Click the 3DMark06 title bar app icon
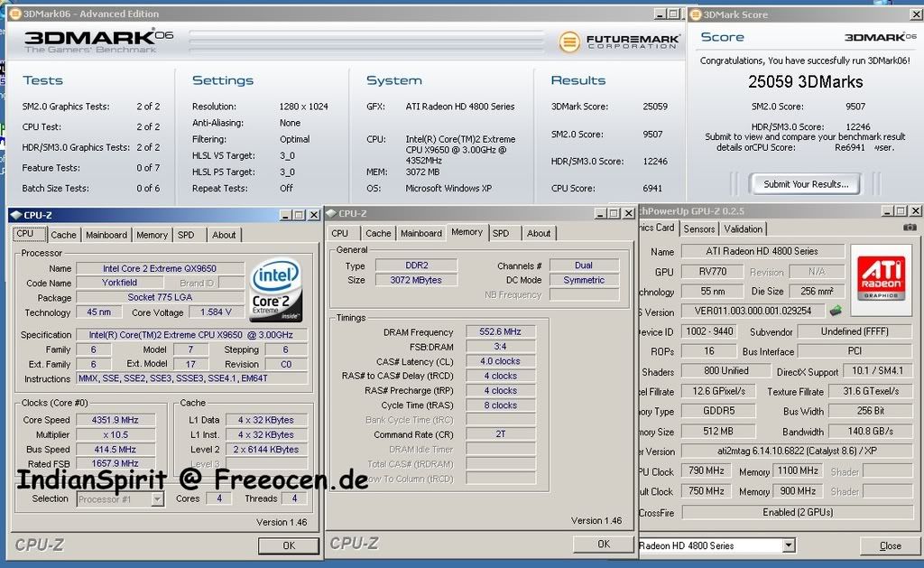Viewport: 924px width, 568px height. (14, 14)
